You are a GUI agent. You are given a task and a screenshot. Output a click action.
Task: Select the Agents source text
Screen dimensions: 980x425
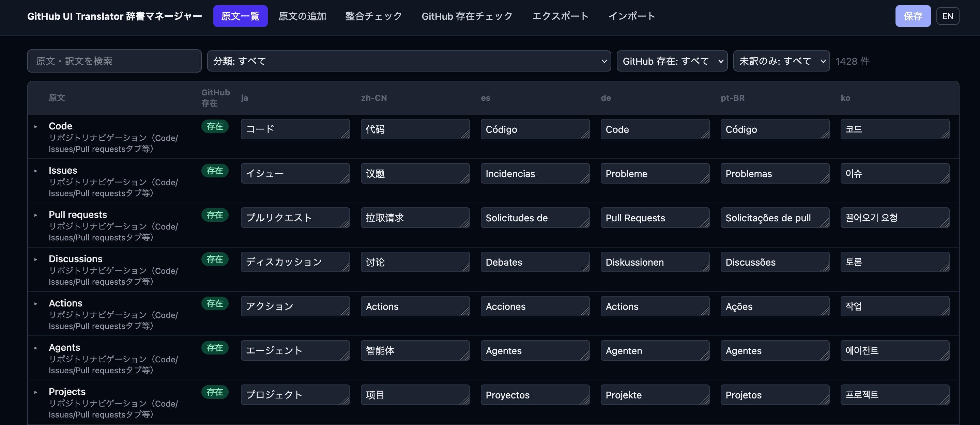pyautogui.click(x=64, y=347)
